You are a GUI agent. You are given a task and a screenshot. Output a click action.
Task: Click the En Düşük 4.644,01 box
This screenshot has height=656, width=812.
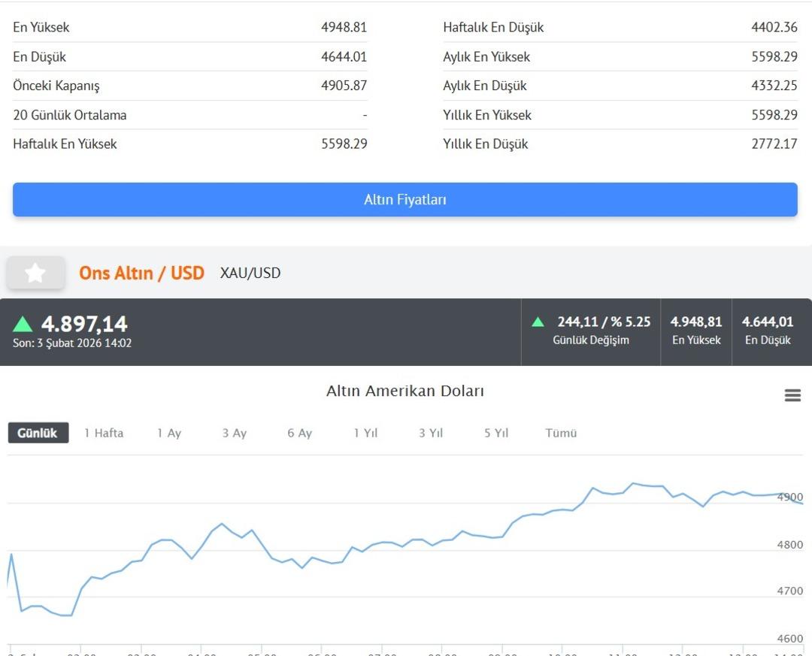point(768,331)
